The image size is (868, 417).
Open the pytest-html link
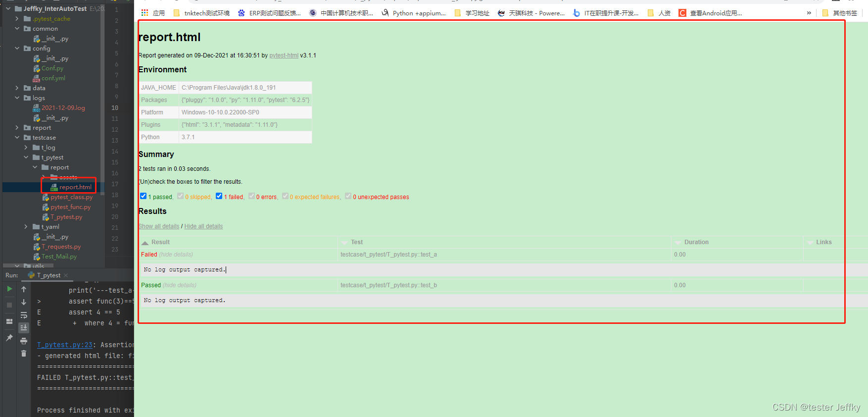(x=284, y=55)
